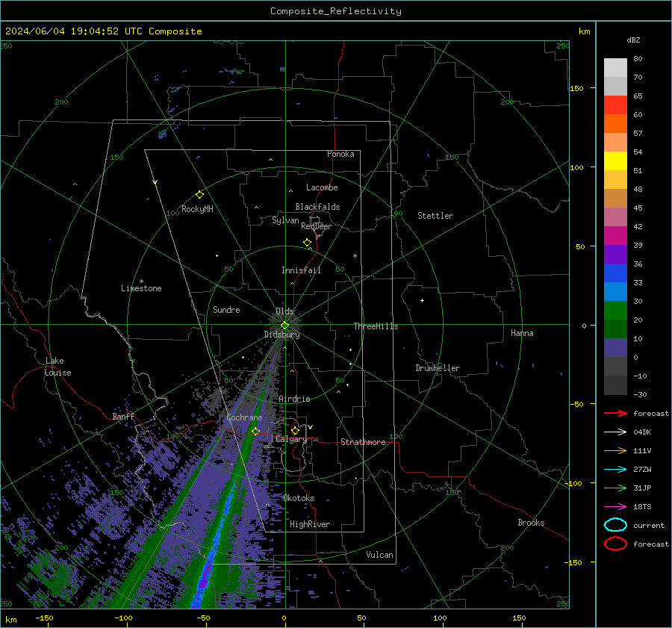672x628 pixels.
Task: Click the asterisk marker above Limestone
Action: [x=141, y=282]
